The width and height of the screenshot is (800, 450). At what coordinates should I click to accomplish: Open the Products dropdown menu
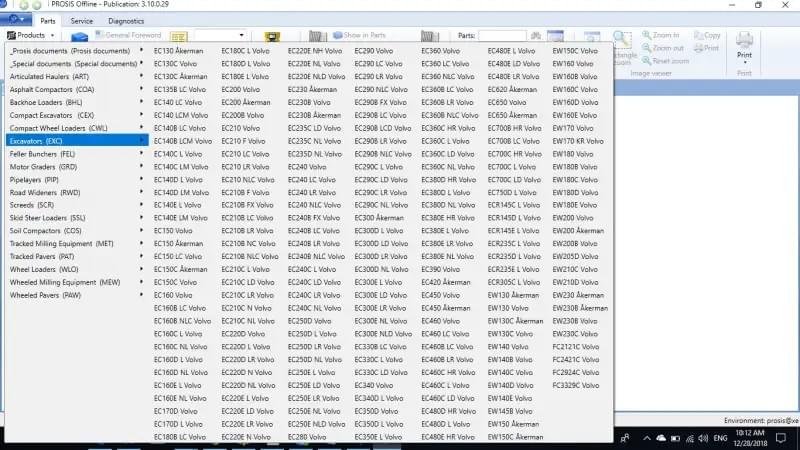point(31,35)
